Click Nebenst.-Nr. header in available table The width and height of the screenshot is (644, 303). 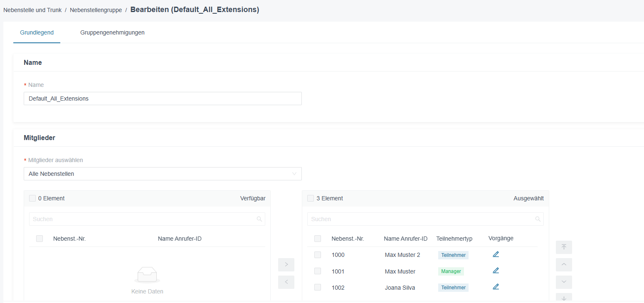click(69, 239)
